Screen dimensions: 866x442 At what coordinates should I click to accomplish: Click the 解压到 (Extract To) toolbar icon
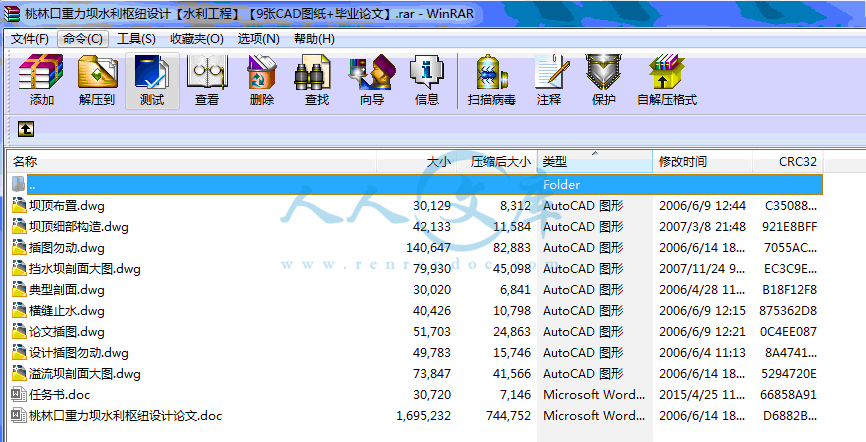click(97, 72)
